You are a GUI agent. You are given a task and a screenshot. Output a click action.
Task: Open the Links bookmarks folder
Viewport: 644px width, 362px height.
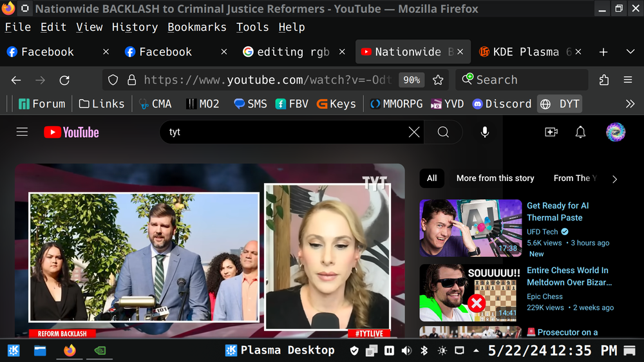tap(102, 104)
